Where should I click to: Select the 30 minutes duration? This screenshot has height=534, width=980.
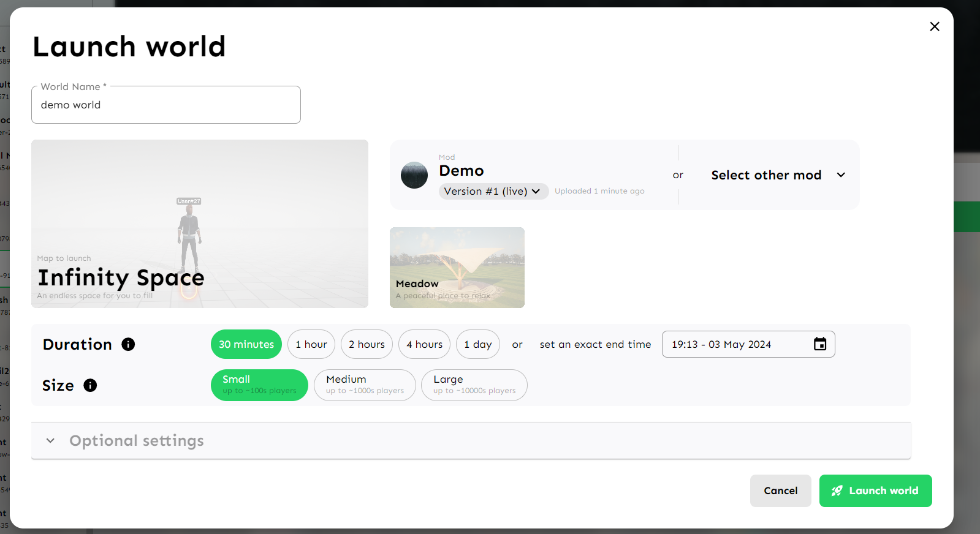tap(246, 344)
